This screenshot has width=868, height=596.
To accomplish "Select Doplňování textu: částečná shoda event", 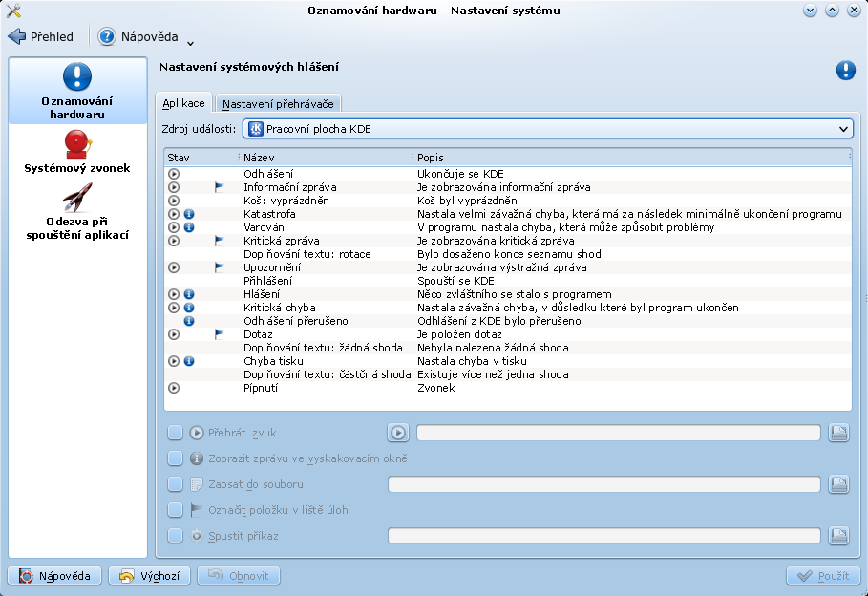I will tap(328, 374).
